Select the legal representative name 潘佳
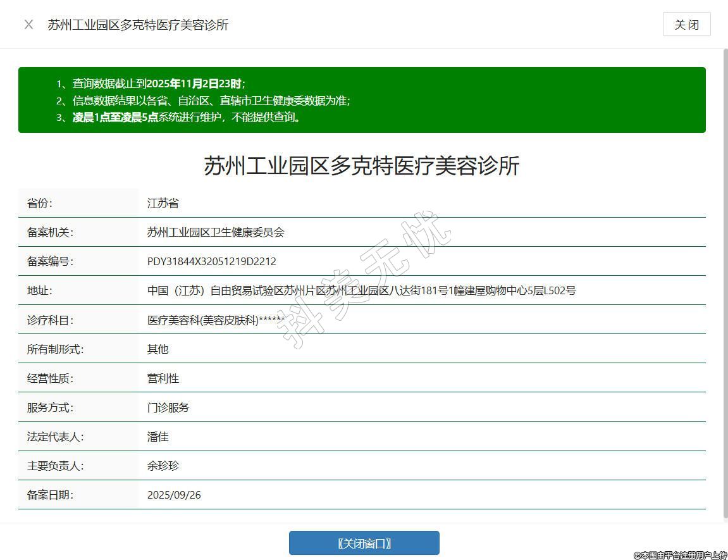This screenshot has height=560, width=728. coord(158,437)
